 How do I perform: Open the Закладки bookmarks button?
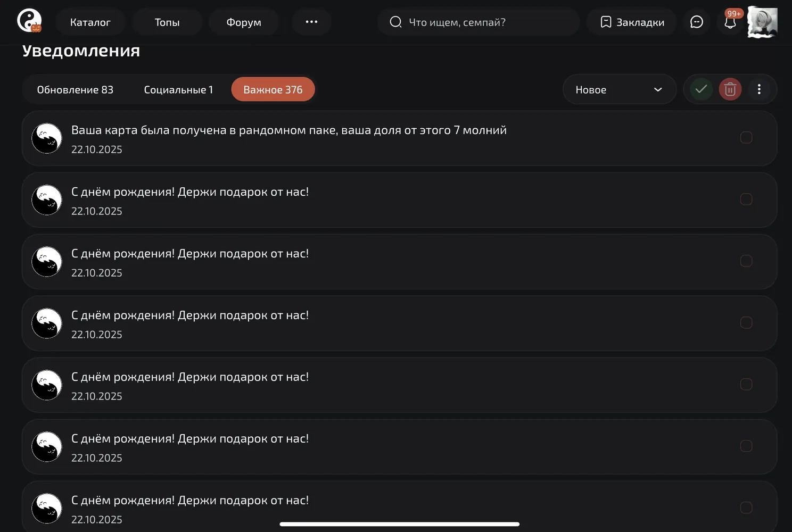coord(632,22)
